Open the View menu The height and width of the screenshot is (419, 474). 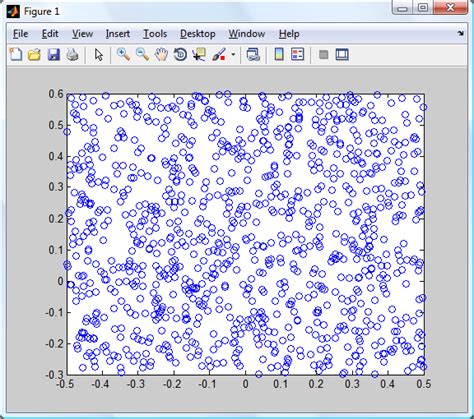(82, 34)
